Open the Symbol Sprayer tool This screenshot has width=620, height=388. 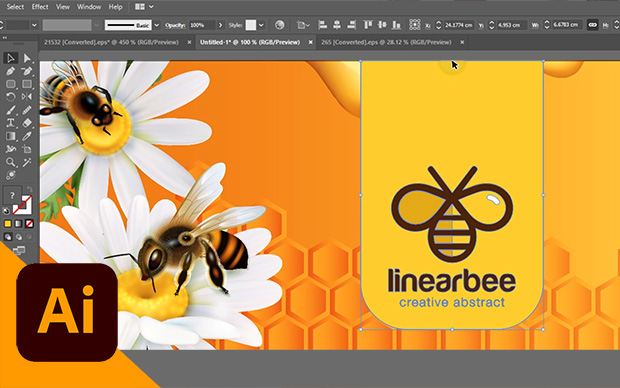click(11, 175)
